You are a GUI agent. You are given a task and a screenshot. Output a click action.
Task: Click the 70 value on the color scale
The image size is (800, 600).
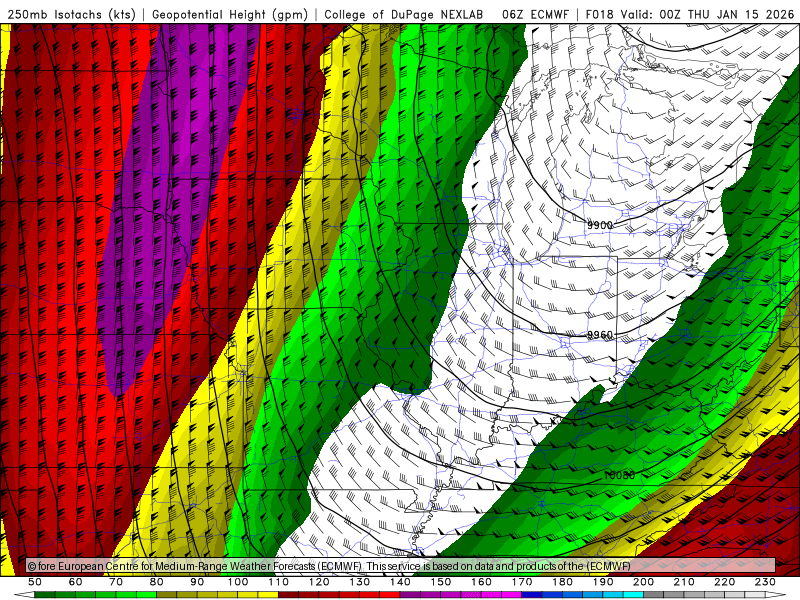tap(116, 582)
